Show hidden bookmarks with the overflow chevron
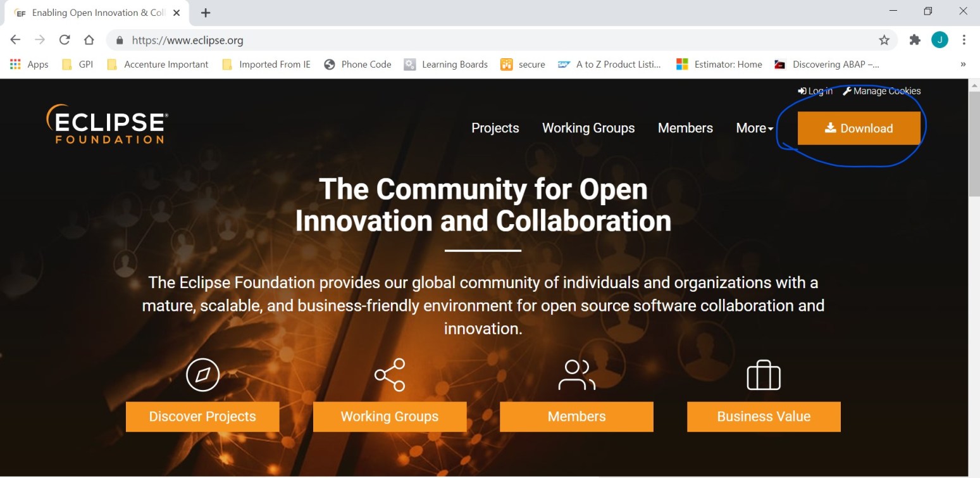The width and height of the screenshot is (980, 478). pyautogui.click(x=963, y=65)
